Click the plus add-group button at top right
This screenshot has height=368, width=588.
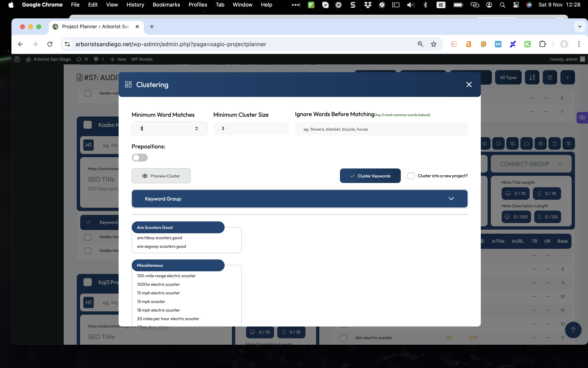[x=567, y=77]
